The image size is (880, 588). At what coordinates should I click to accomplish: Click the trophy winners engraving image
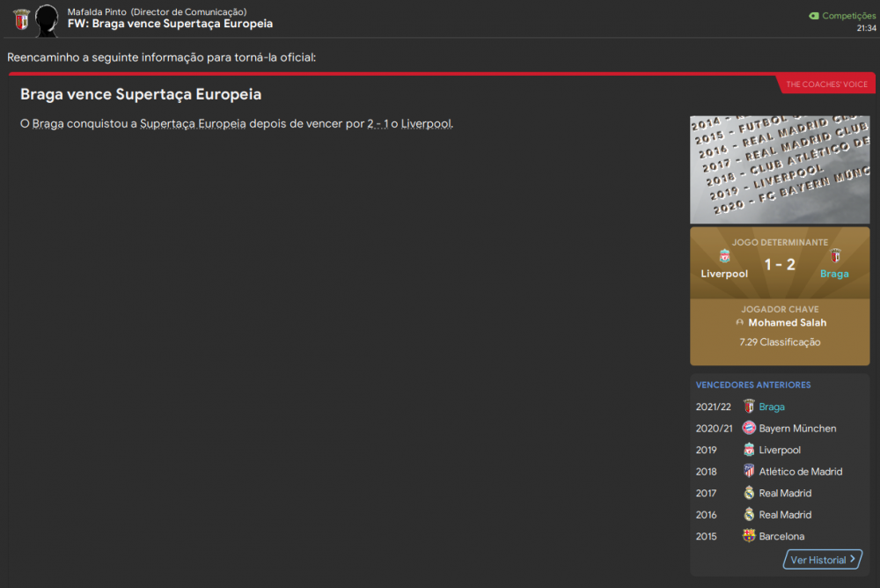click(780, 170)
